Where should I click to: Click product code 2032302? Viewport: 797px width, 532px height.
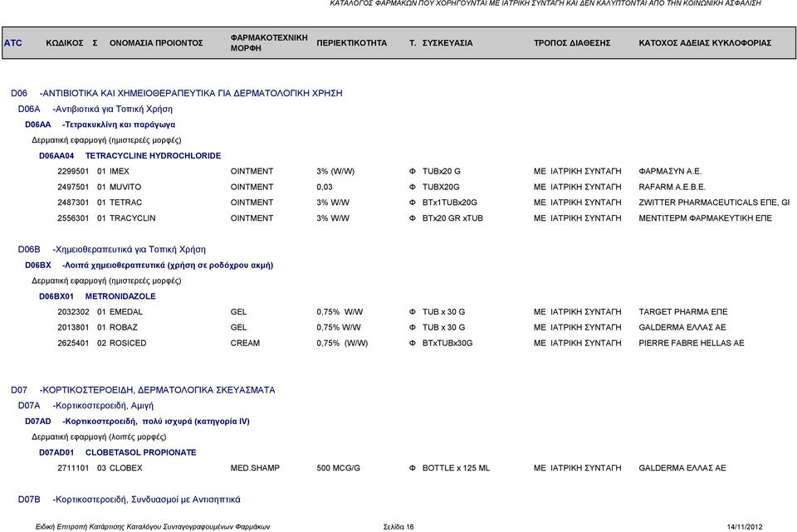(73, 312)
